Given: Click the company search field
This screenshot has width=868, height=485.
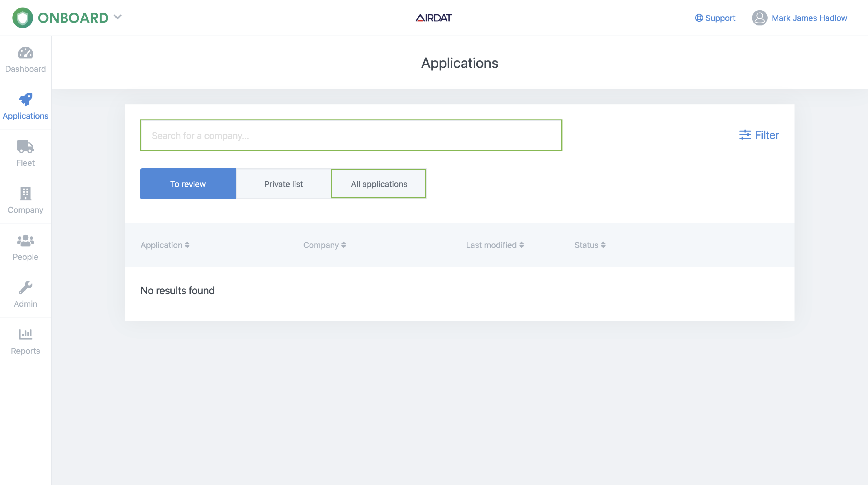Looking at the screenshot, I should (x=351, y=135).
